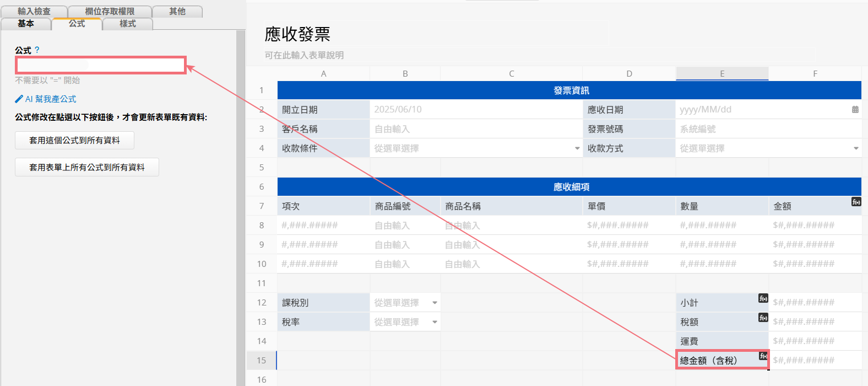The height and width of the screenshot is (386, 868).
Task: Select column header F
Action: pyautogui.click(x=815, y=74)
